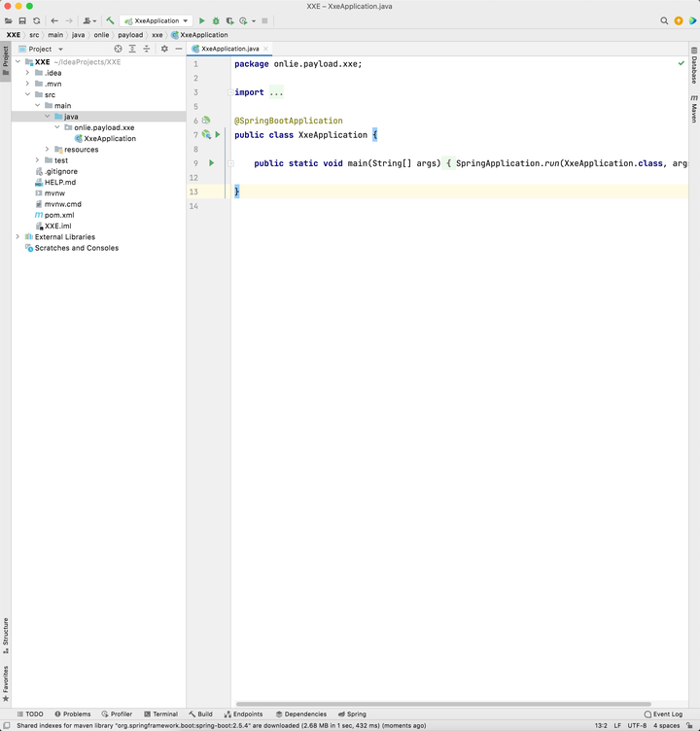Click the Select Opened File target icon

coord(119,49)
